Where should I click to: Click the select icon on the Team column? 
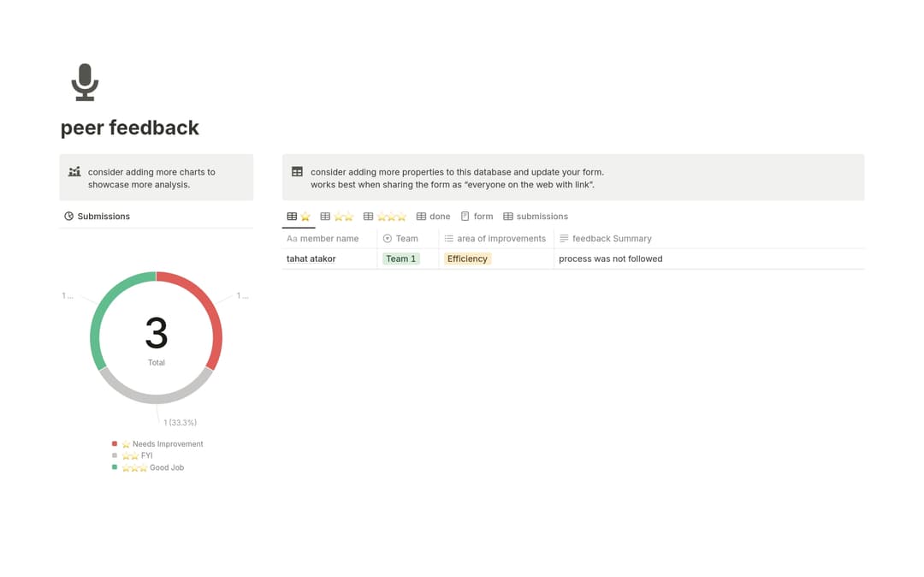point(388,238)
